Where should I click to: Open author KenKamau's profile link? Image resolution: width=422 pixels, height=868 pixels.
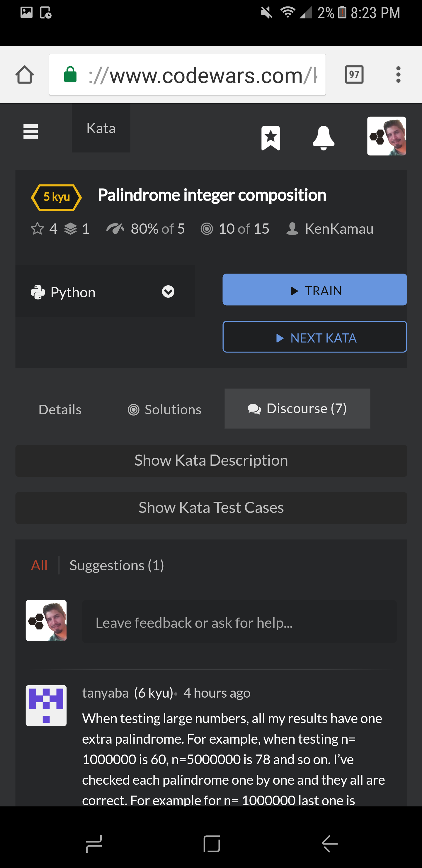click(x=339, y=229)
